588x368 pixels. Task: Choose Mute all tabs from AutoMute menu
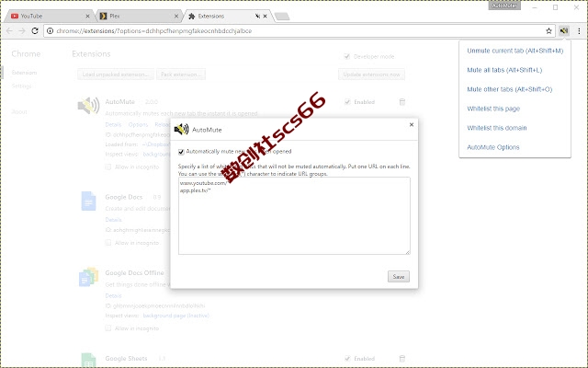point(504,70)
